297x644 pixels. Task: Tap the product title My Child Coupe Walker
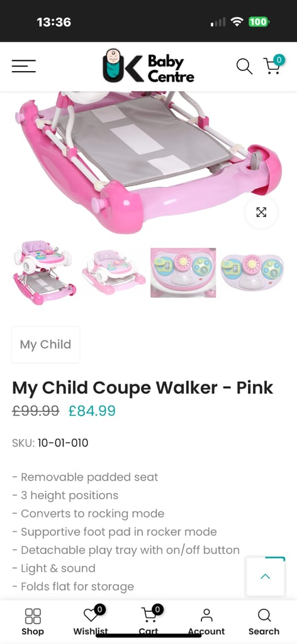(143, 387)
